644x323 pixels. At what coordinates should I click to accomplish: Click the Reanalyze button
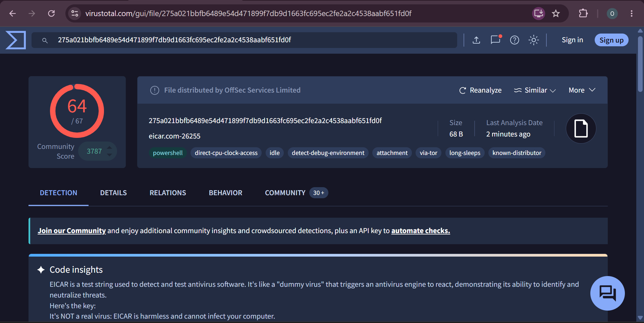(480, 90)
